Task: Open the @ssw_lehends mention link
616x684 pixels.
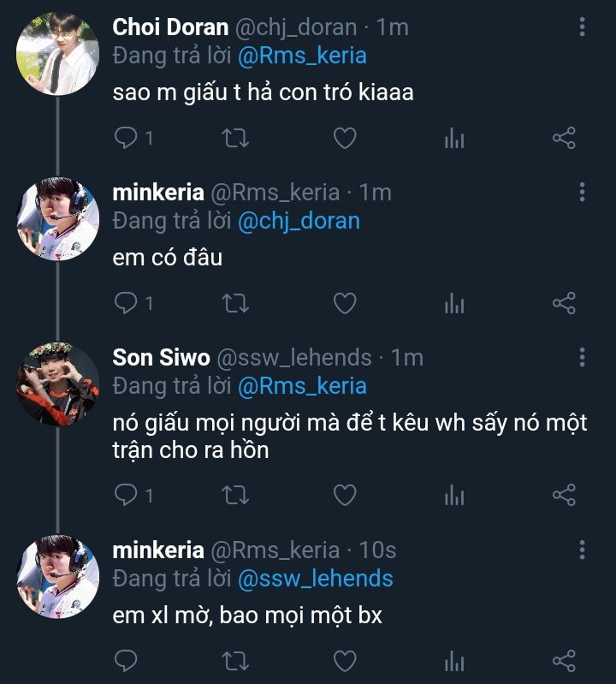Action: [315, 579]
